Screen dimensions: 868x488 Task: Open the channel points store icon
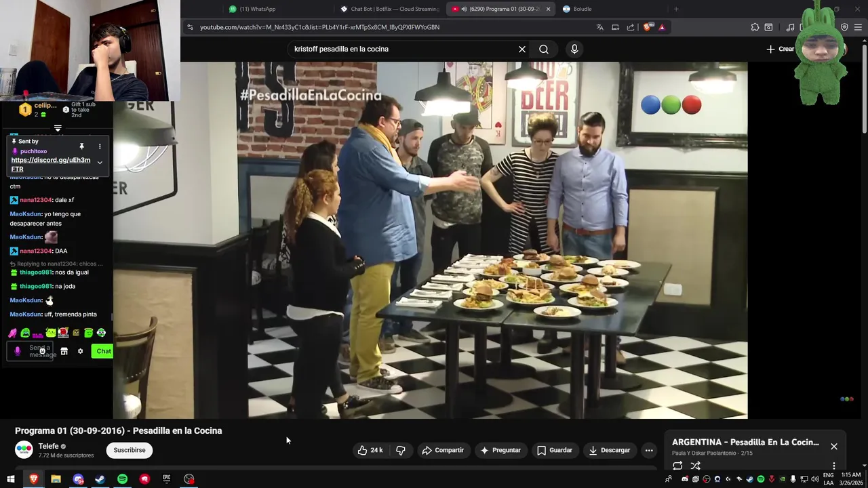click(x=64, y=351)
